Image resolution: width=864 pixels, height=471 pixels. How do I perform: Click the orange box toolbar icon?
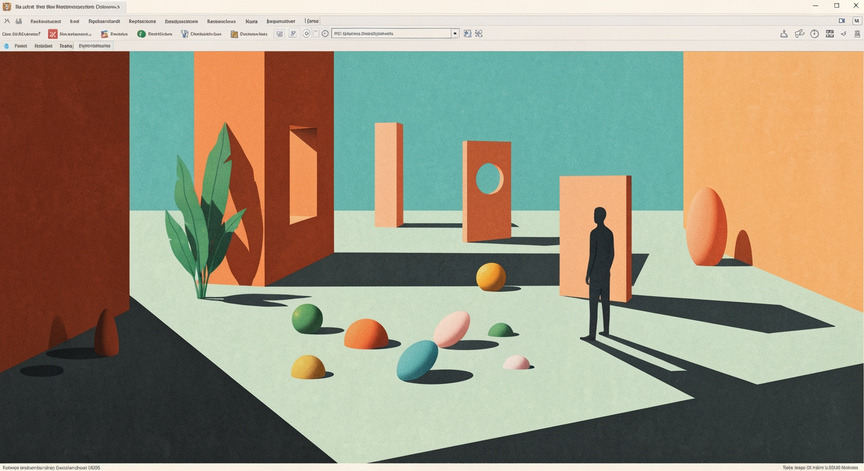[234, 34]
